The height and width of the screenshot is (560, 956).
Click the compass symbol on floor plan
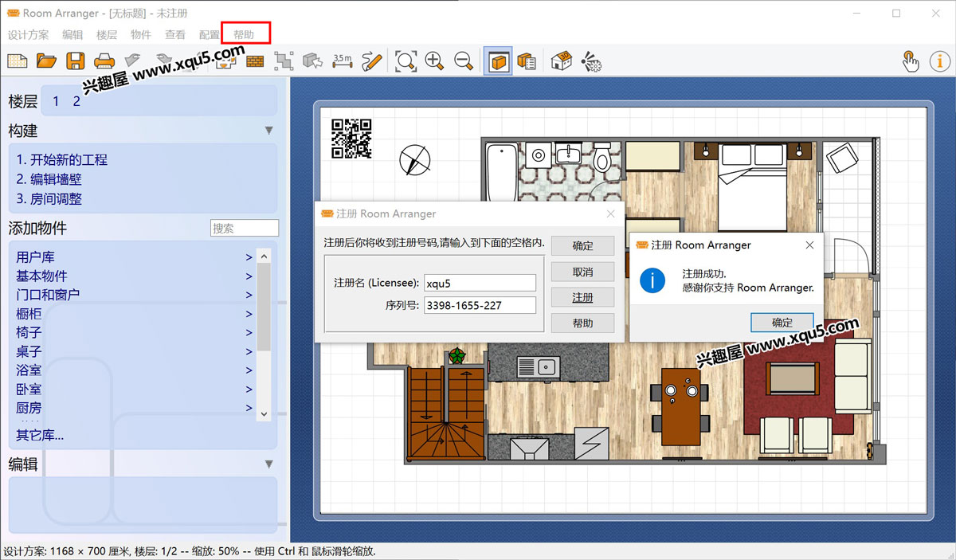point(415,160)
